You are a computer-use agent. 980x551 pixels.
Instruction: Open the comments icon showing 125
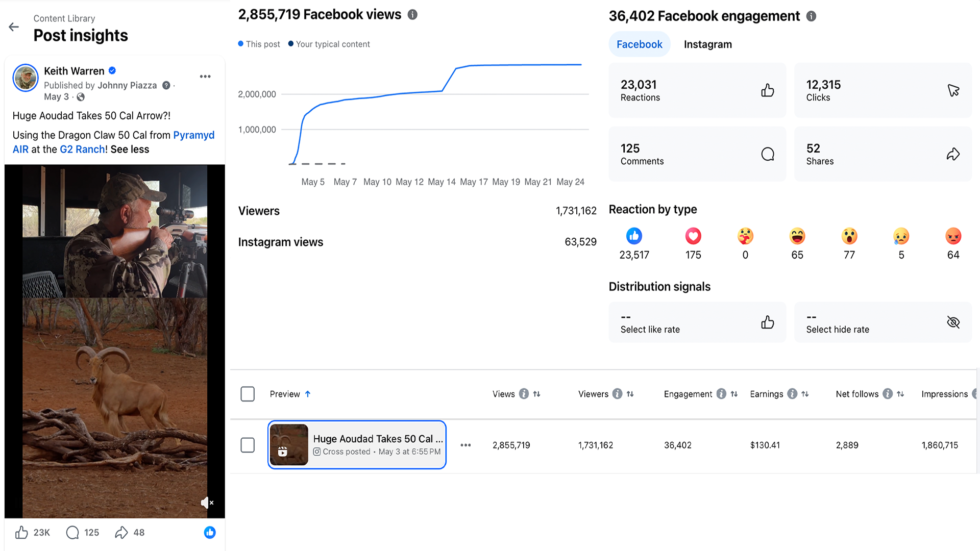pyautogui.click(x=72, y=533)
